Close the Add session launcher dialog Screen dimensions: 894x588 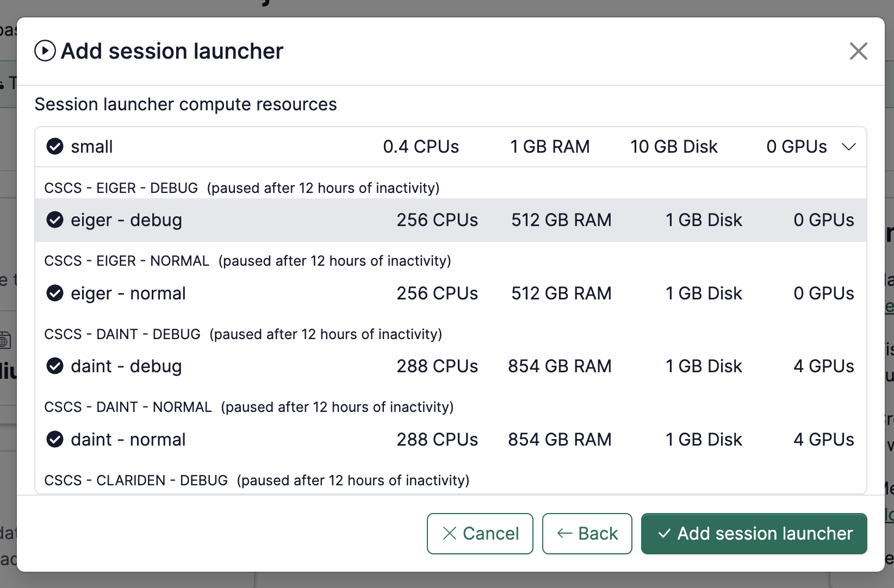(858, 51)
